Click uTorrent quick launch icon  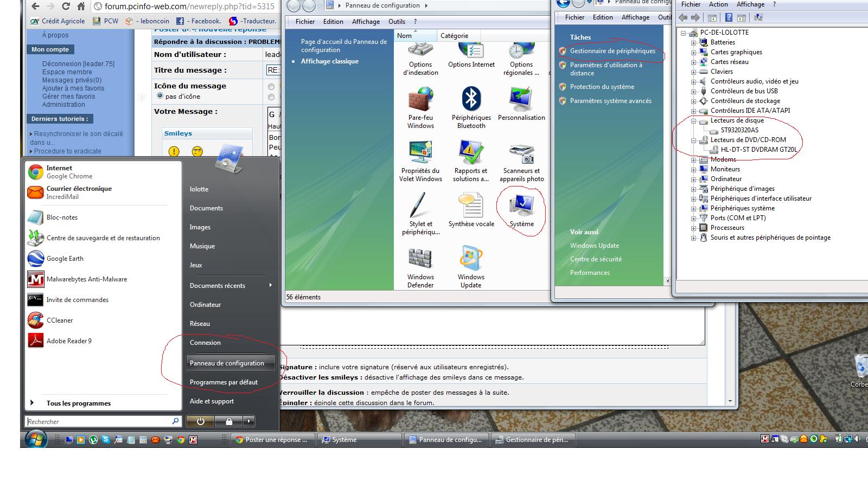(93, 440)
